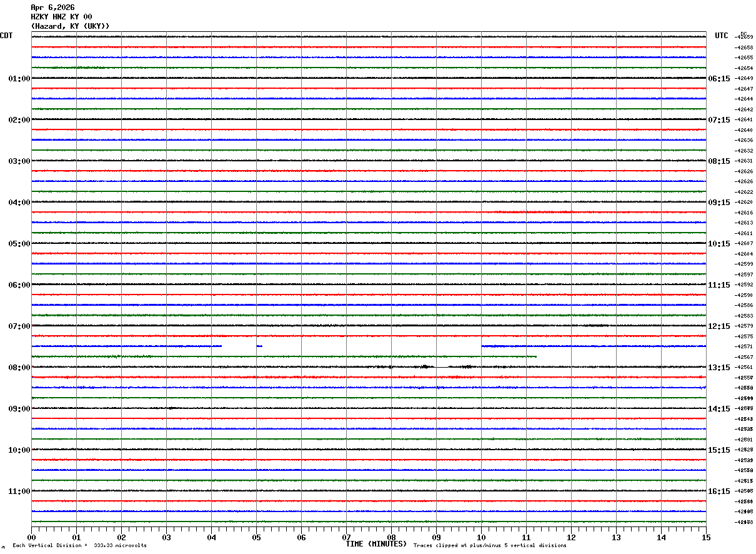756x554 pixels.
Task: Select the 04:00 CDT time row label
Action: click(x=19, y=203)
